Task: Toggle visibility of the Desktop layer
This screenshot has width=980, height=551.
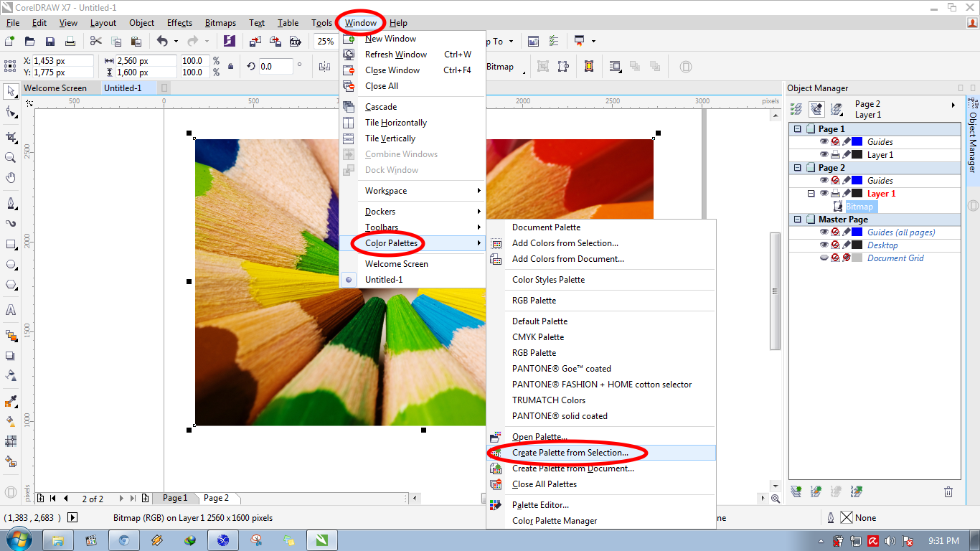Action: 825,245
